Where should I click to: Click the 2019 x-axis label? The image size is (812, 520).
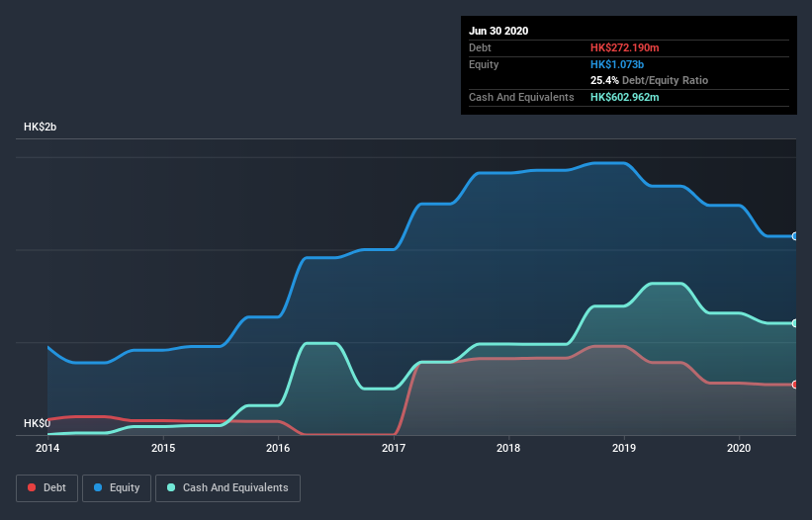point(624,448)
